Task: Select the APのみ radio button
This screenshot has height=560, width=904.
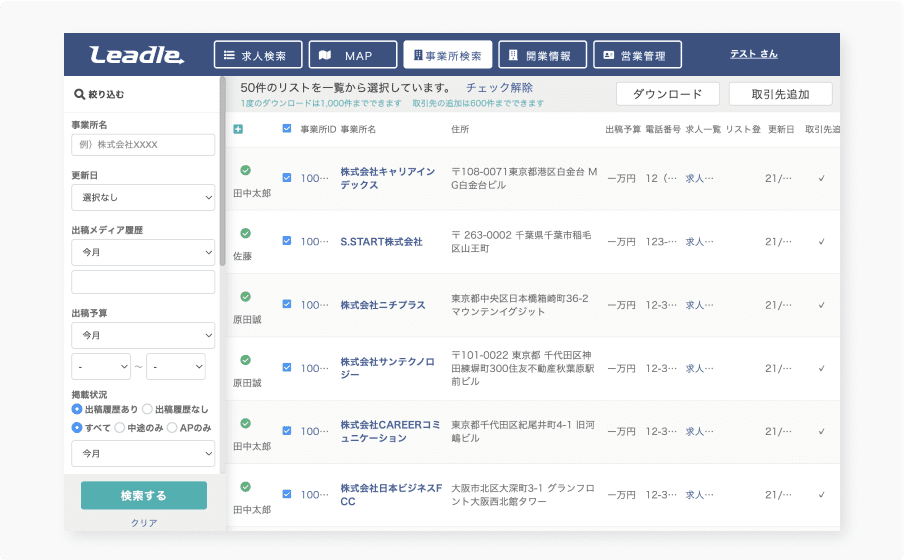Action: click(x=172, y=427)
